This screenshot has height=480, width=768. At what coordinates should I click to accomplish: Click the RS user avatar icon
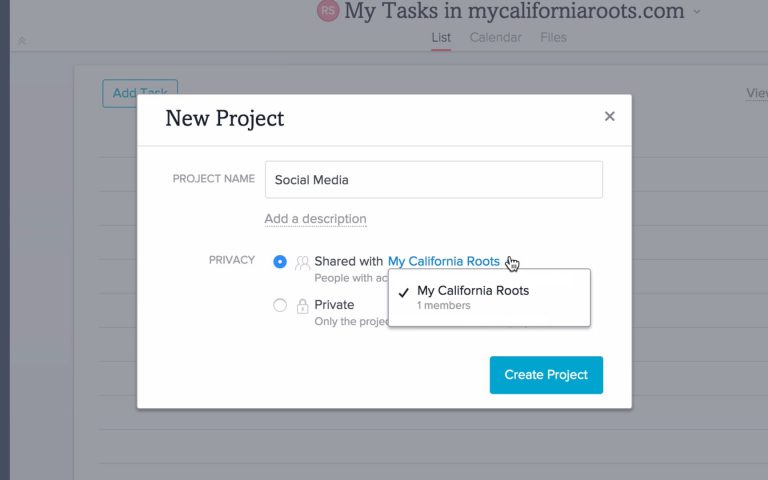(x=328, y=11)
